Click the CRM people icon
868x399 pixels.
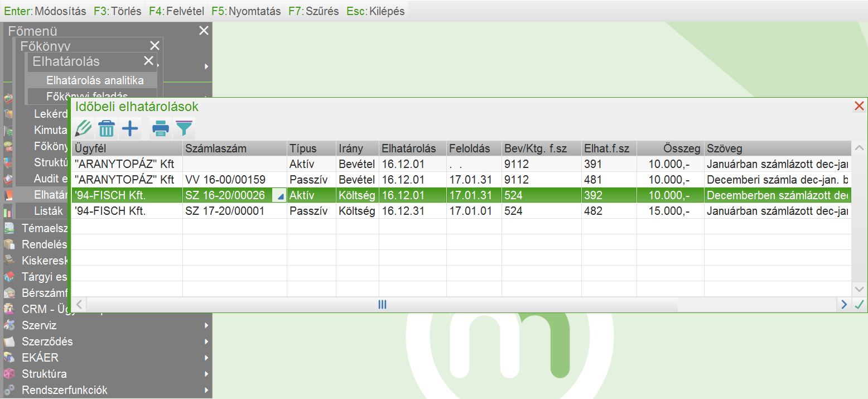(x=9, y=309)
